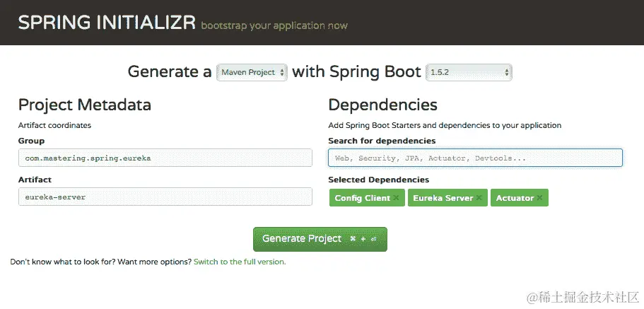Focus the Search for dependencies field
This screenshot has width=644, height=309.
pos(475,158)
